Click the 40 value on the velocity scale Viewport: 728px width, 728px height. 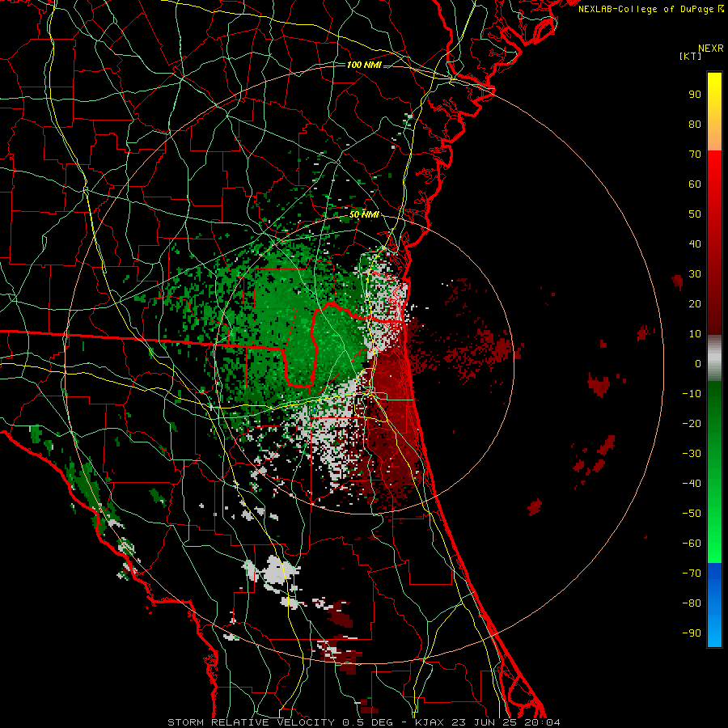(695, 243)
